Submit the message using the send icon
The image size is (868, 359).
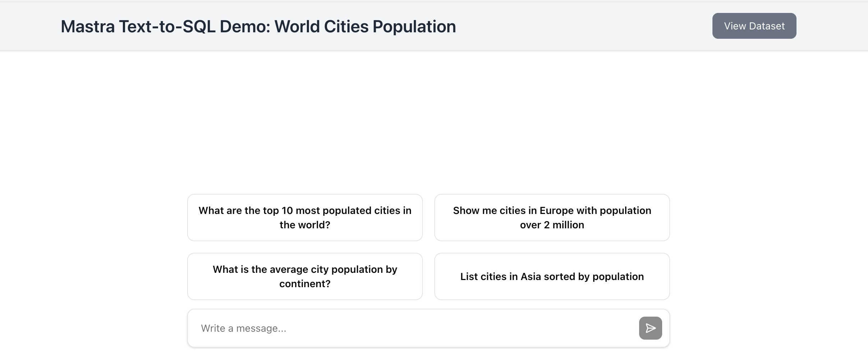click(650, 328)
